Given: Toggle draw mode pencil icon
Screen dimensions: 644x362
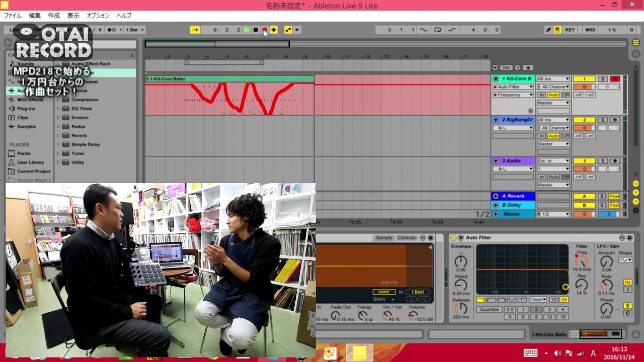Looking at the screenshot, I should point(549,30).
